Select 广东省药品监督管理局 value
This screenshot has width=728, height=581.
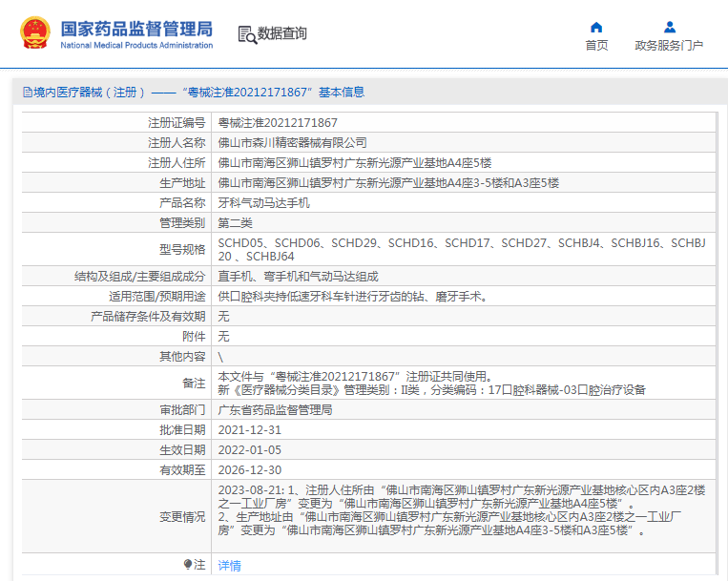(276, 410)
